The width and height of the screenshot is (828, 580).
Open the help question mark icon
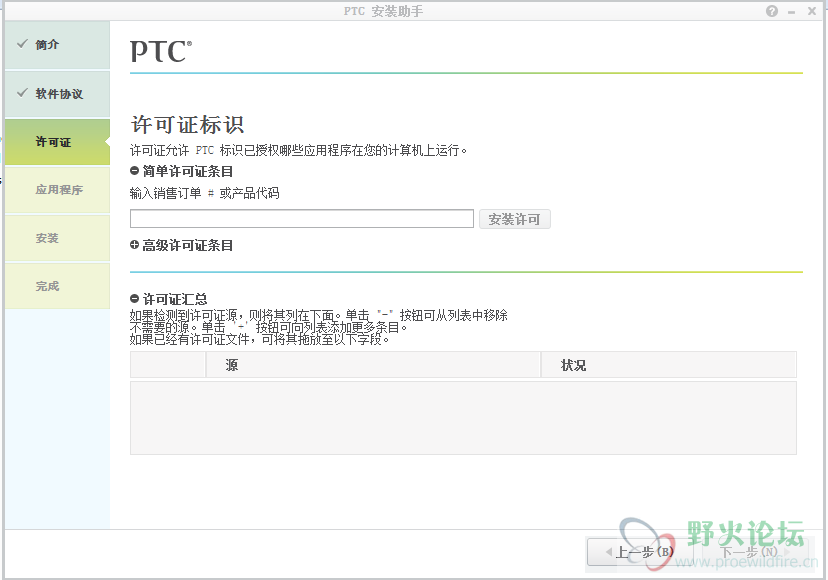point(771,11)
